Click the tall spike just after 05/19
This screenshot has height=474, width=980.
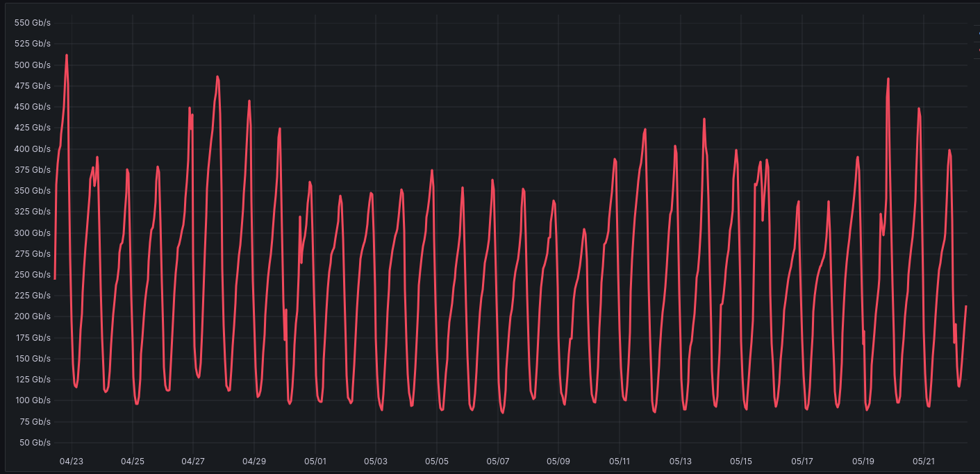888,79
